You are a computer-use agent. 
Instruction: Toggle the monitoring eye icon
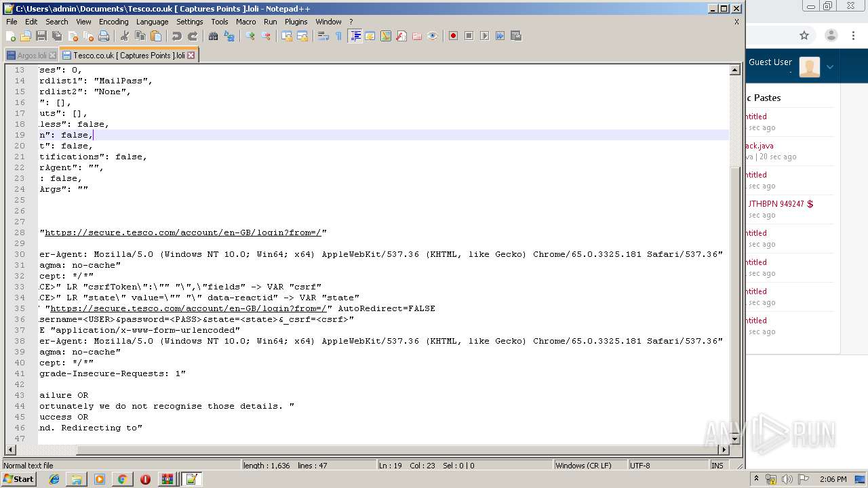point(433,36)
